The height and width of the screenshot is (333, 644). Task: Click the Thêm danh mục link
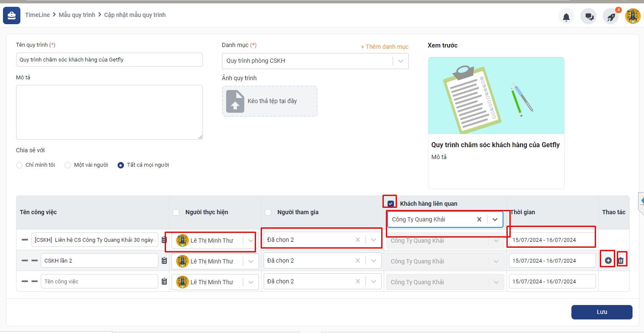coord(384,47)
